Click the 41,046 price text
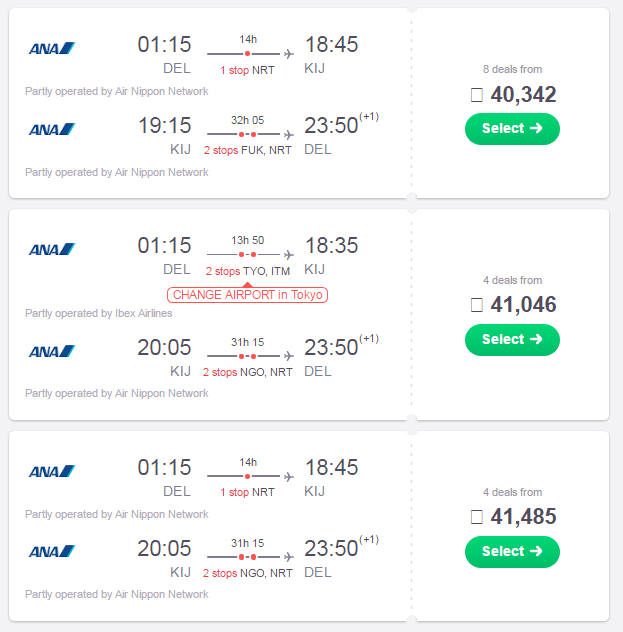Image resolution: width=623 pixels, height=632 pixels. point(523,305)
